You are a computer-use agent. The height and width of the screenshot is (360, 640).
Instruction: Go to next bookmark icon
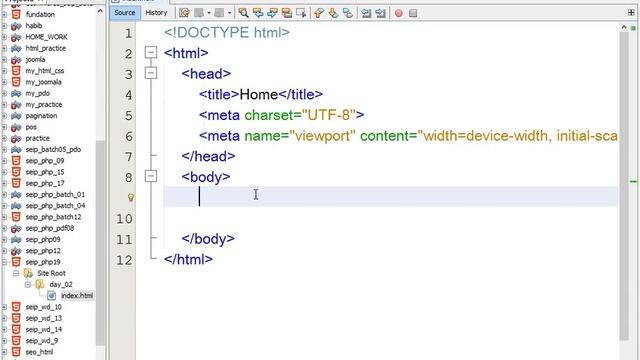pyautogui.click(x=333, y=13)
